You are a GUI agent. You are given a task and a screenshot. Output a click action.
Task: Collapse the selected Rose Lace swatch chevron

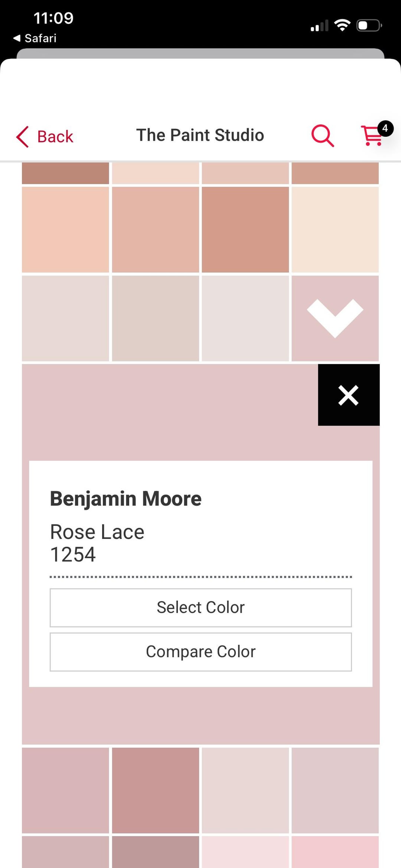pyautogui.click(x=335, y=318)
